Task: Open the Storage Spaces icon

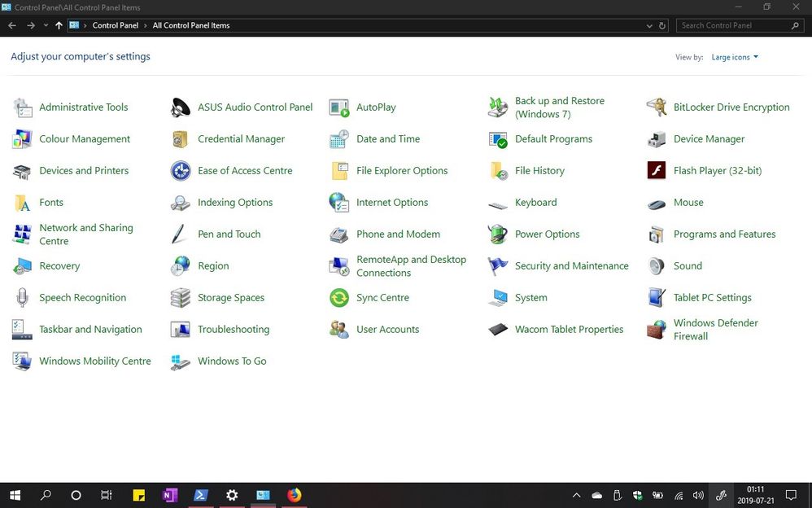Action: (x=181, y=297)
